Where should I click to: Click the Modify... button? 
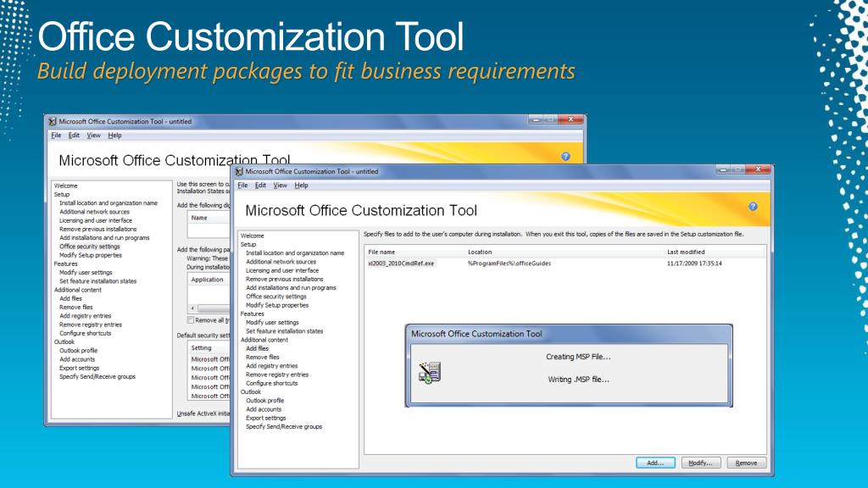[701, 463]
